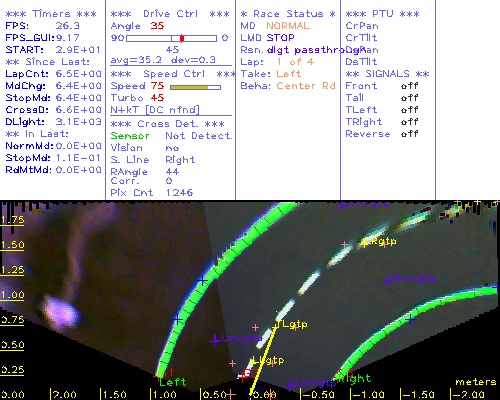
Task: Click the purple Rmcgtp cross marker
Action: pos(388,280)
